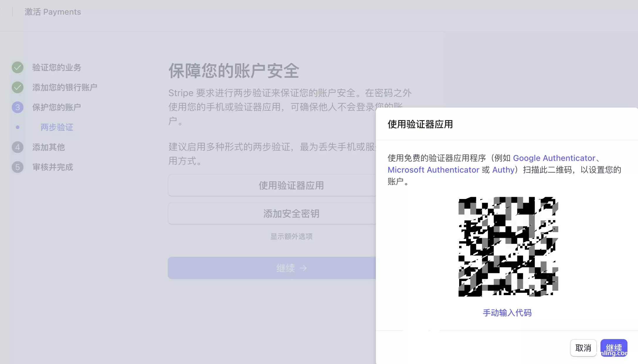Click the 取消 cancel button
Viewport: 638px width, 364px height.
583,348
